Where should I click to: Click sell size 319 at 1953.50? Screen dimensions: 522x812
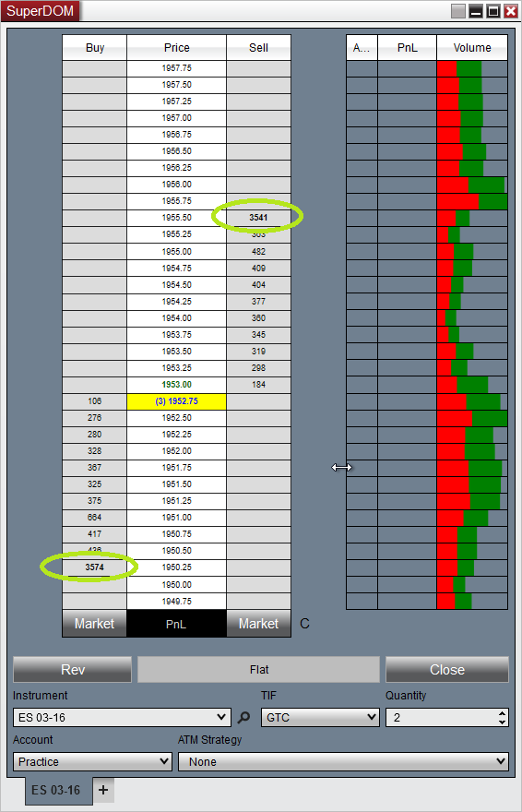(258, 352)
